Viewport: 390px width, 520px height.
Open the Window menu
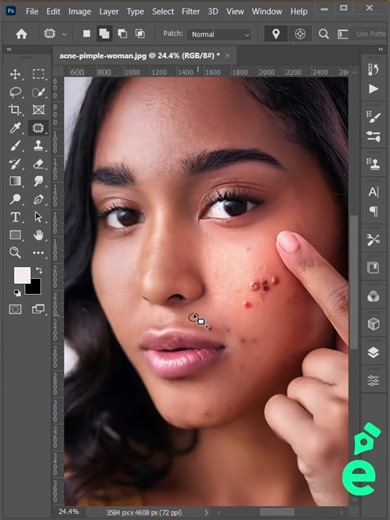267,11
